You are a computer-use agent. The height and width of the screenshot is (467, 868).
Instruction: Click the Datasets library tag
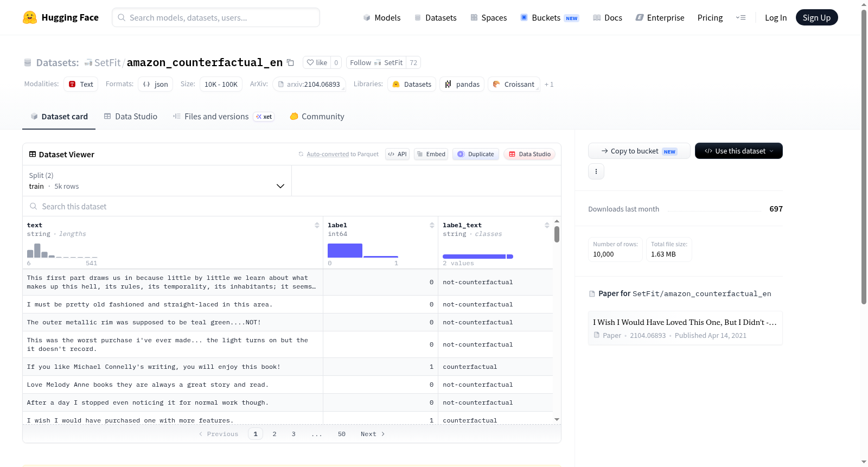click(412, 84)
